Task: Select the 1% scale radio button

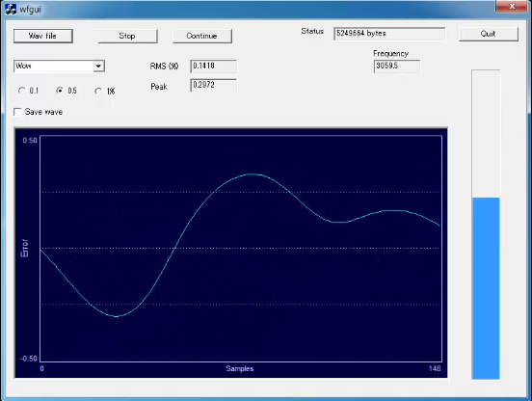Action: coord(98,91)
